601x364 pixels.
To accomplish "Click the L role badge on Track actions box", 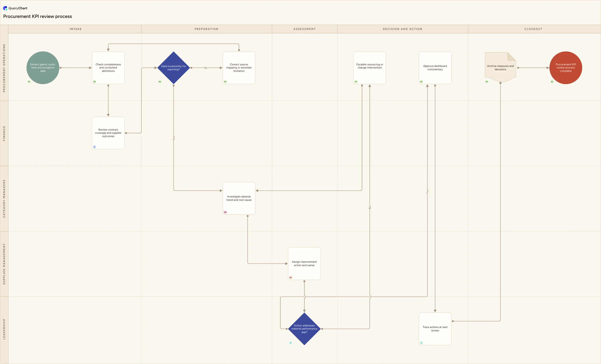I will point(421,343).
